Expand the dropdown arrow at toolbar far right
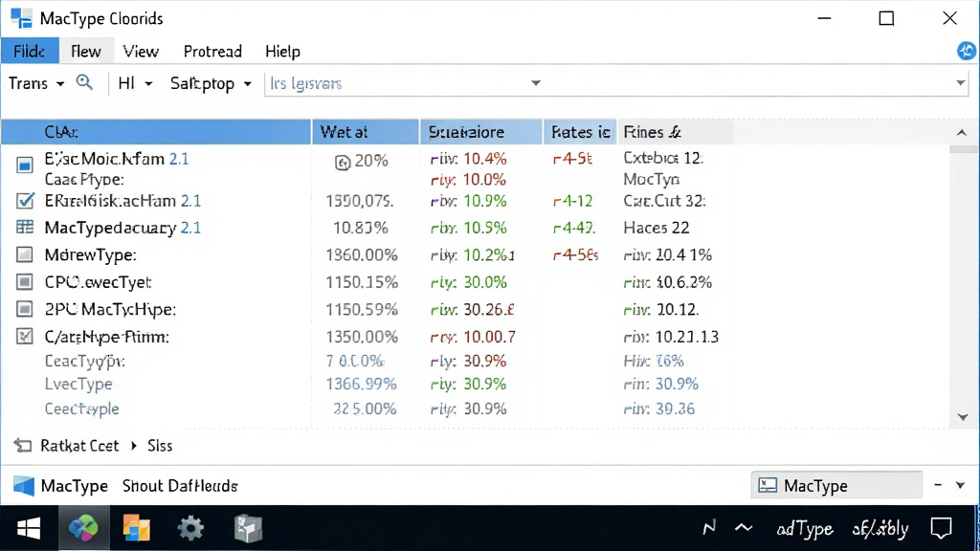 point(961,83)
